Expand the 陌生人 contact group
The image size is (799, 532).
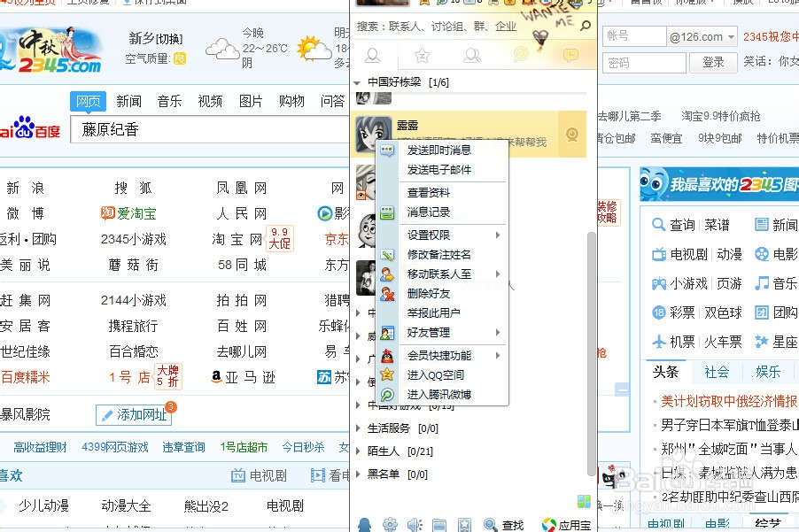point(358,451)
